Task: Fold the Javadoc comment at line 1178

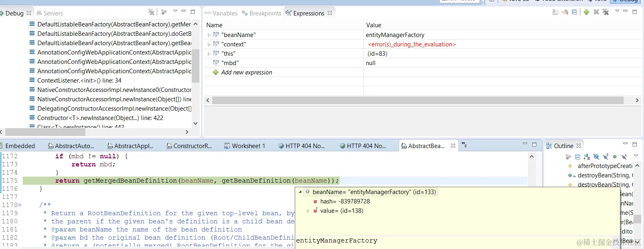Action: click(x=19, y=205)
